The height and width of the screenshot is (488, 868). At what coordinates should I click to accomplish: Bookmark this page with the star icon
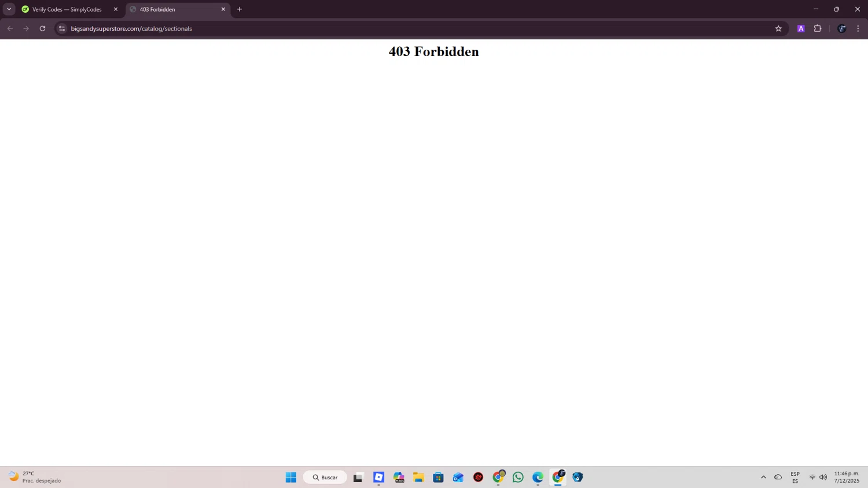click(x=778, y=28)
